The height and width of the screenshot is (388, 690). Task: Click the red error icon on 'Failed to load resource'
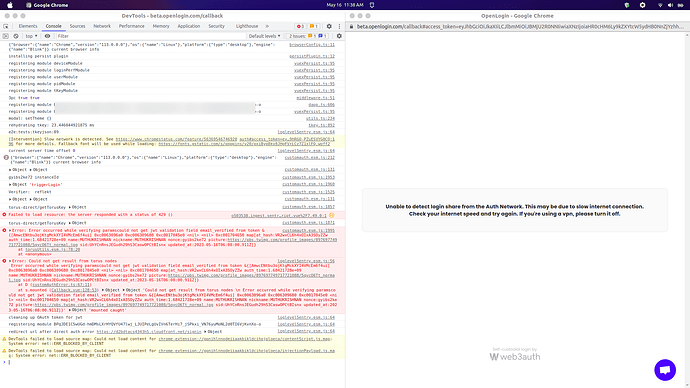(4, 215)
